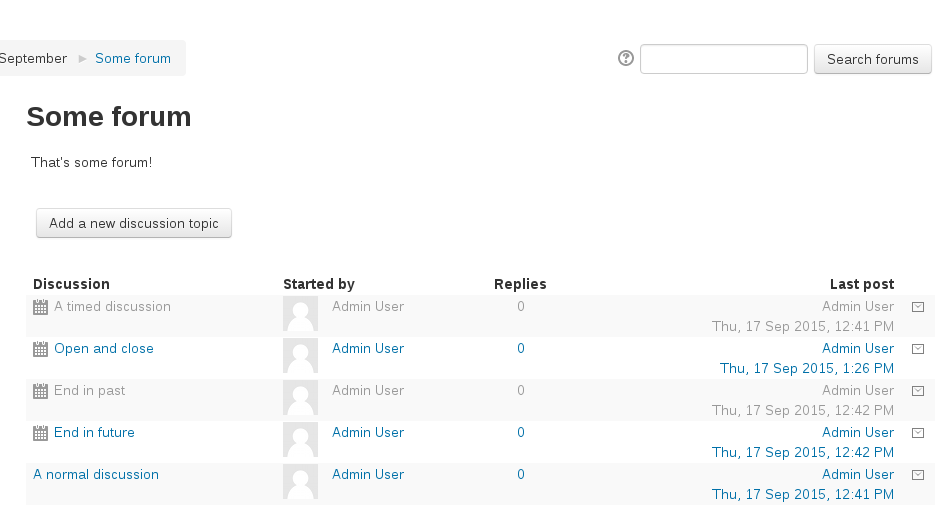Click the replies count for End in future

click(x=521, y=432)
